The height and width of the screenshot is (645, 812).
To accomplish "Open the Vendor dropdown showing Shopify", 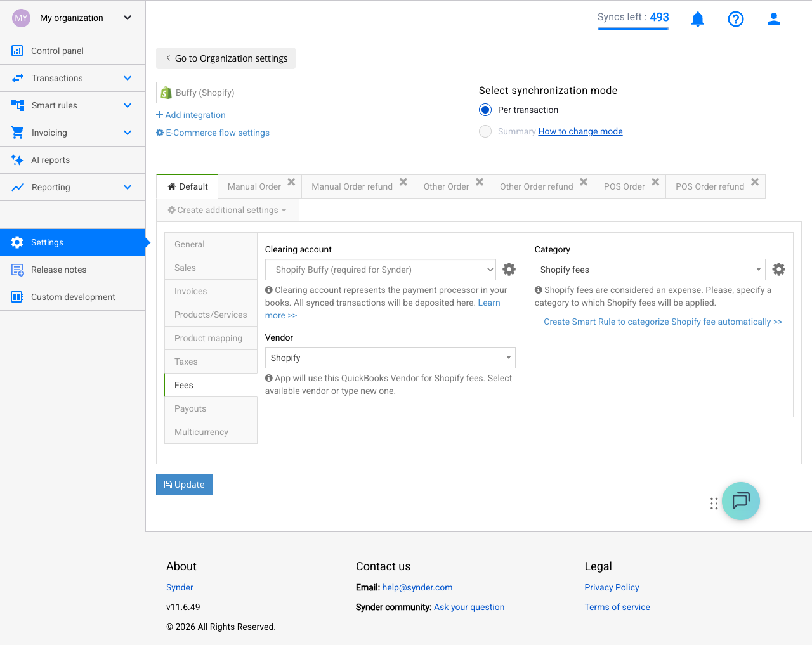I will [x=390, y=357].
